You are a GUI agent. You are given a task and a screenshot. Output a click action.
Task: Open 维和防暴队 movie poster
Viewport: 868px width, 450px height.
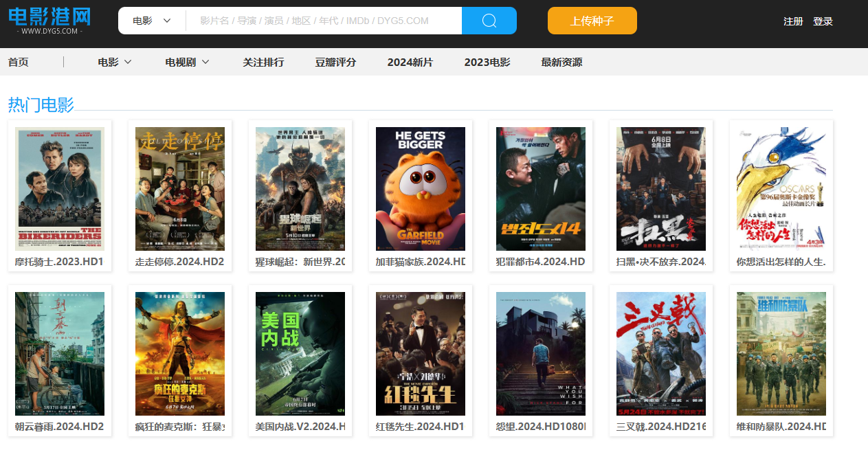[x=781, y=354]
